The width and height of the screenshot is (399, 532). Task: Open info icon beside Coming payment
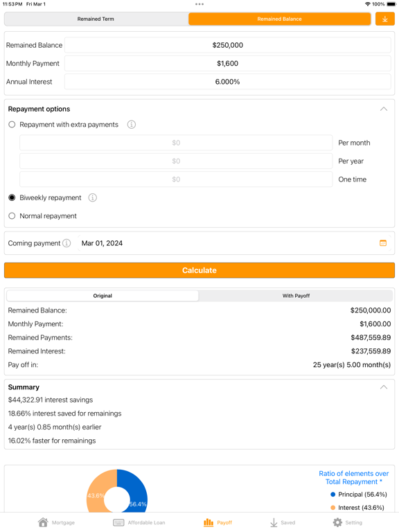66,243
